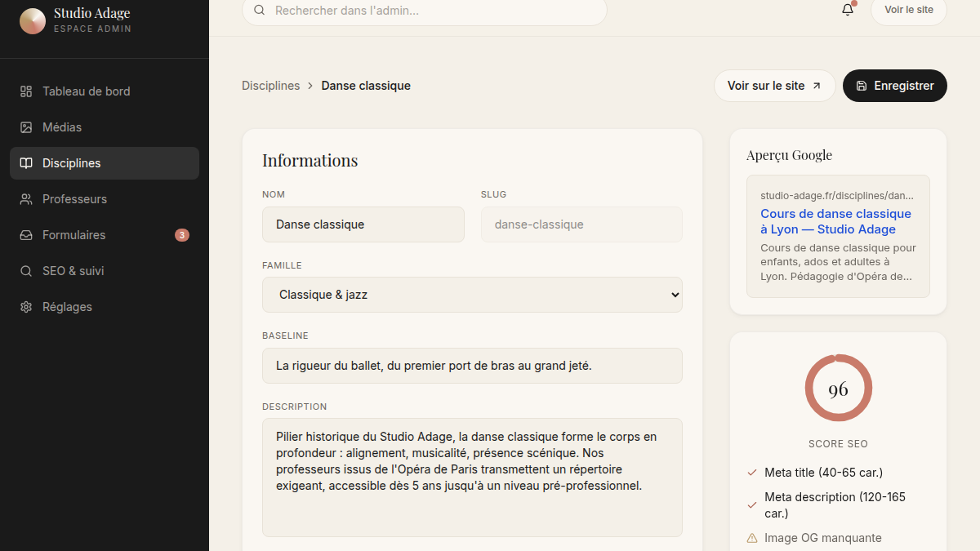Click into the Description textarea
Screen dimensions: 980x551
tap(472, 478)
